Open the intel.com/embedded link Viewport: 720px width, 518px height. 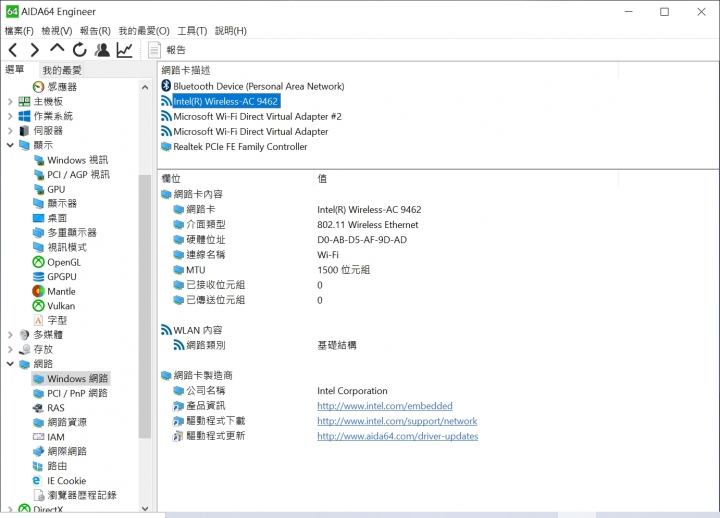385,406
